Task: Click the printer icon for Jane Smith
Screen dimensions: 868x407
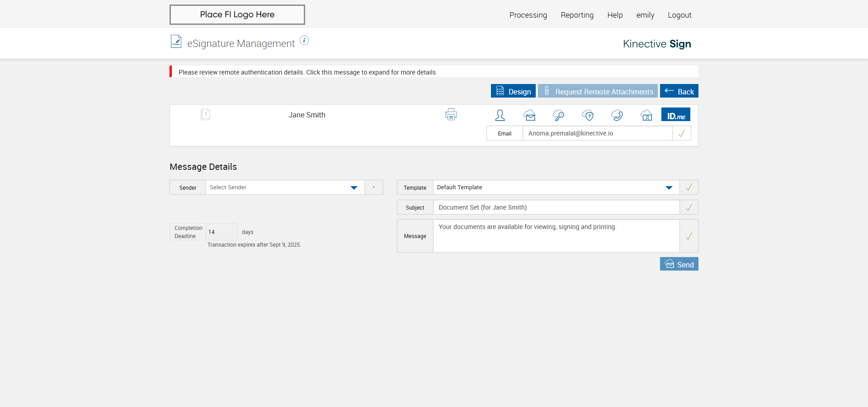Action: [451, 115]
